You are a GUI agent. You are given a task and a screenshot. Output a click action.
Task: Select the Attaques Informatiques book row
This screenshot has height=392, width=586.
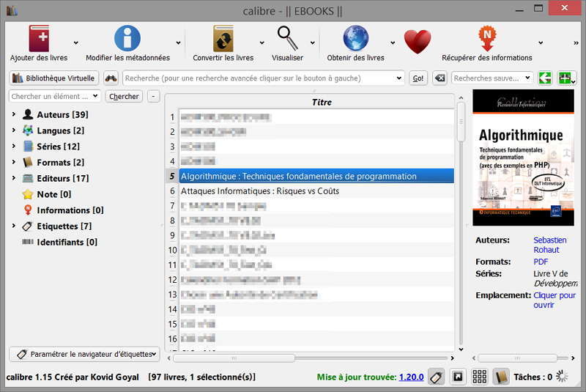pos(316,191)
